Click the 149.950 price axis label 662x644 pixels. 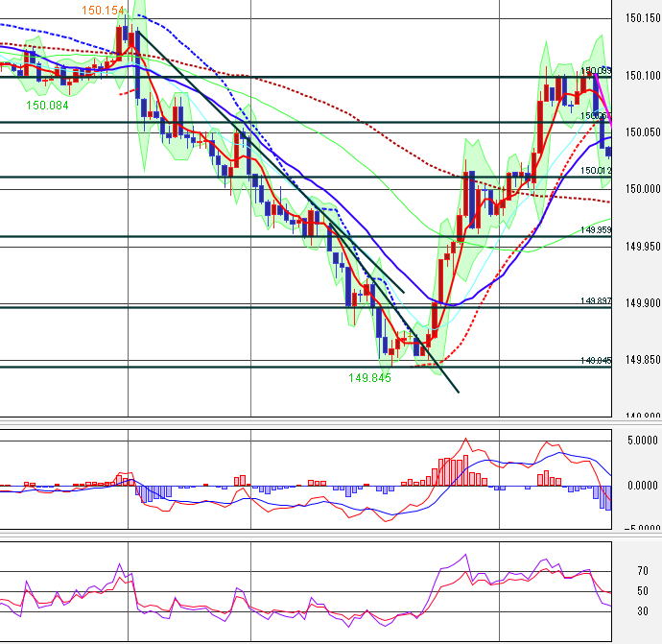point(641,247)
